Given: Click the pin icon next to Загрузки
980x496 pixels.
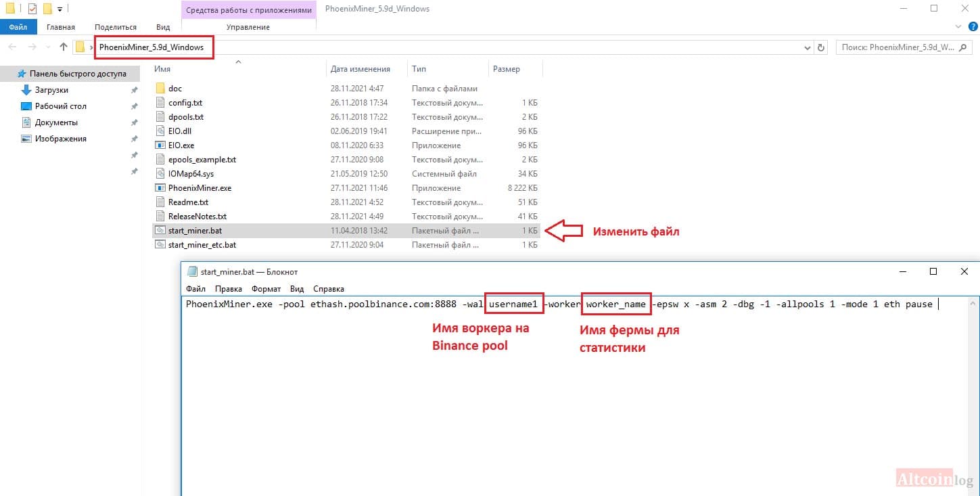Looking at the screenshot, I should click(134, 90).
